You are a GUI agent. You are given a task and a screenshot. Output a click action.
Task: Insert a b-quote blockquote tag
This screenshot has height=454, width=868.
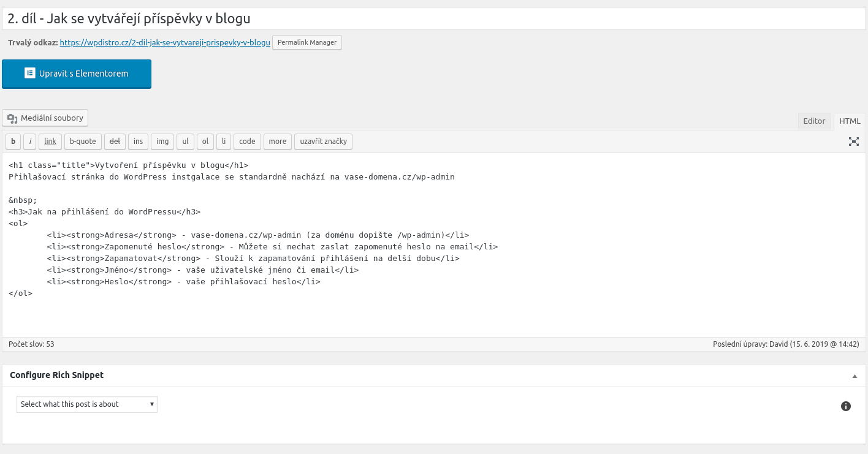(83, 142)
